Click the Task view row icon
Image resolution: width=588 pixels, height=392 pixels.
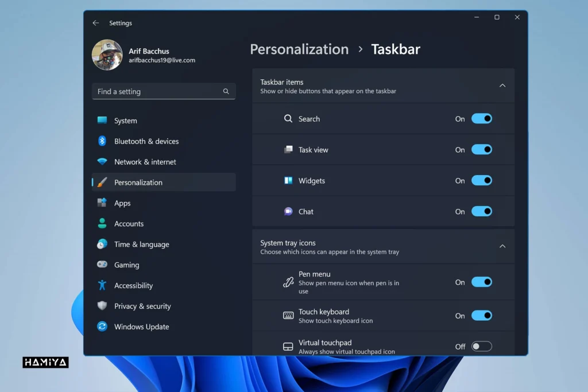[x=288, y=150]
